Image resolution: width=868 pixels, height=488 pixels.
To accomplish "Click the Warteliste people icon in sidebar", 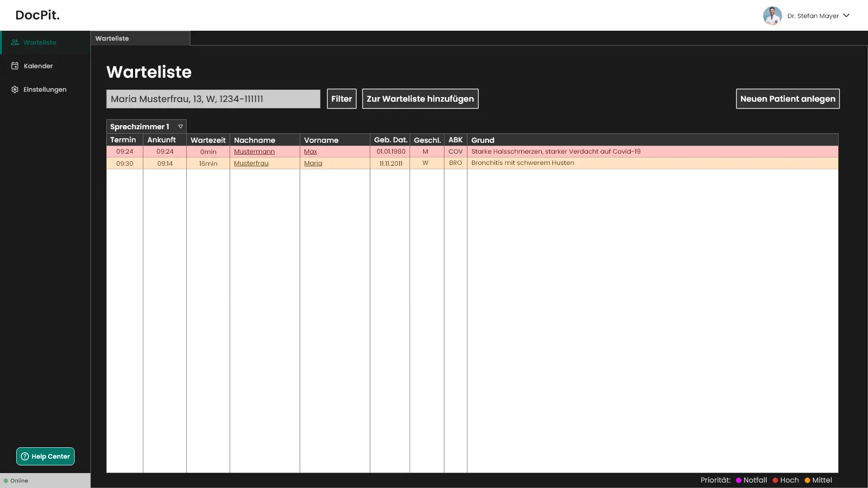I will pyautogui.click(x=15, y=42).
